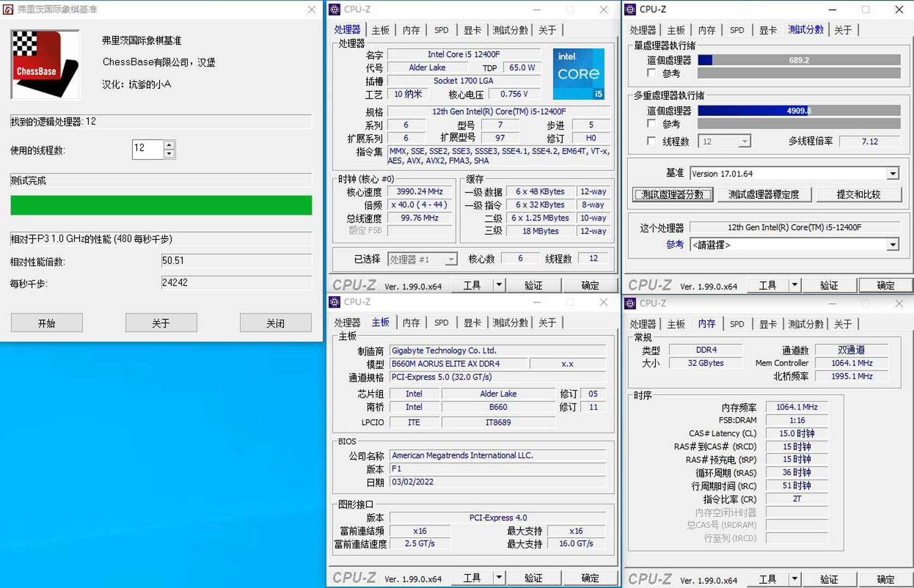Image resolution: width=914 pixels, height=588 pixels.
Task: Enable the 参考 checkbox under the single-thread score
Action: 651,73
